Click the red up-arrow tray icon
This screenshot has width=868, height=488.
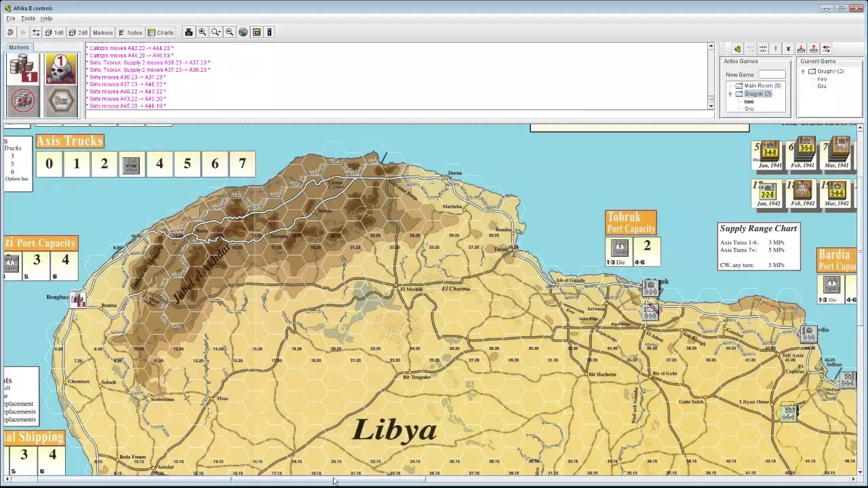tap(814, 49)
